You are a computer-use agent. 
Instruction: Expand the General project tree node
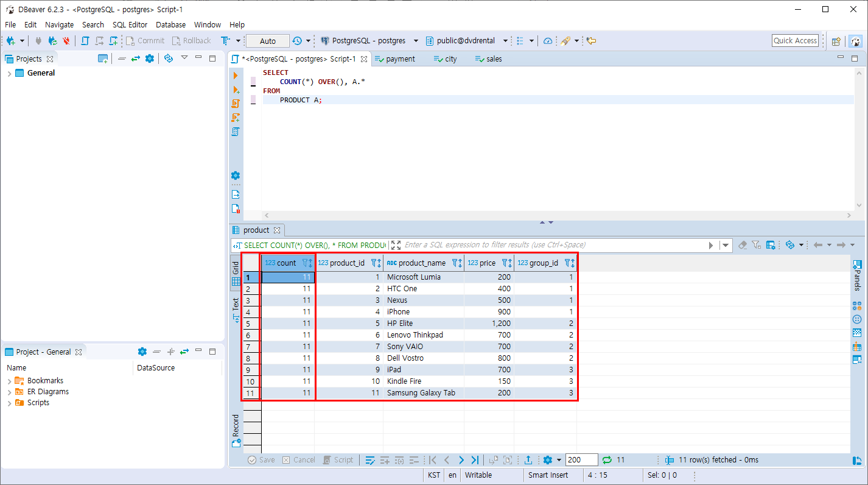point(9,73)
